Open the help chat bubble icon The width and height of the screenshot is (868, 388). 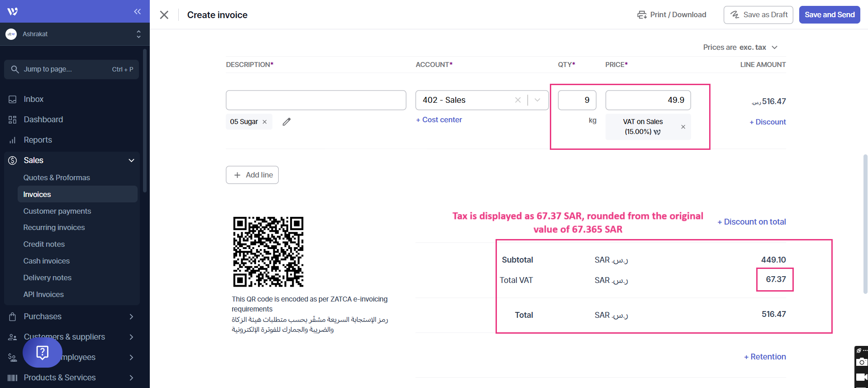point(43,352)
